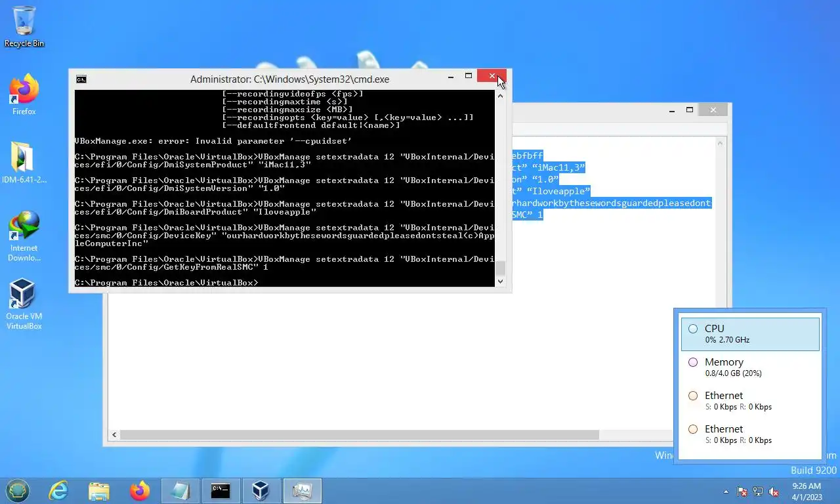Switch to the Command Prompt taskbar button

point(221,491)
